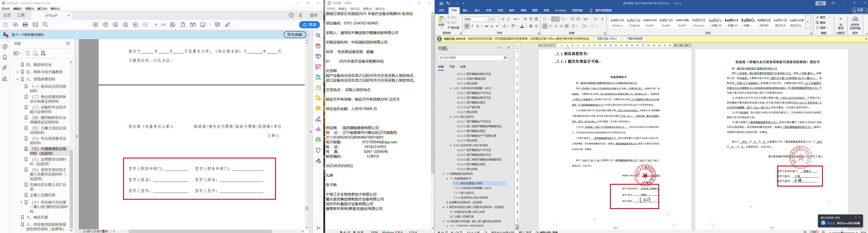
Task: Expand the 五、商务与技术偏差表 bookmark
Action: coord(17,72)
